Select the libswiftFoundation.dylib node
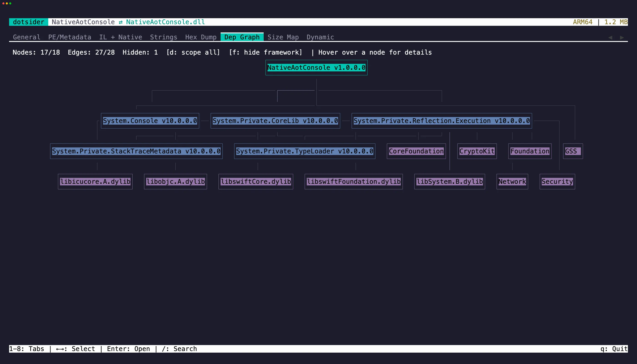Screen dimensions: 637x364 point(354,182)
